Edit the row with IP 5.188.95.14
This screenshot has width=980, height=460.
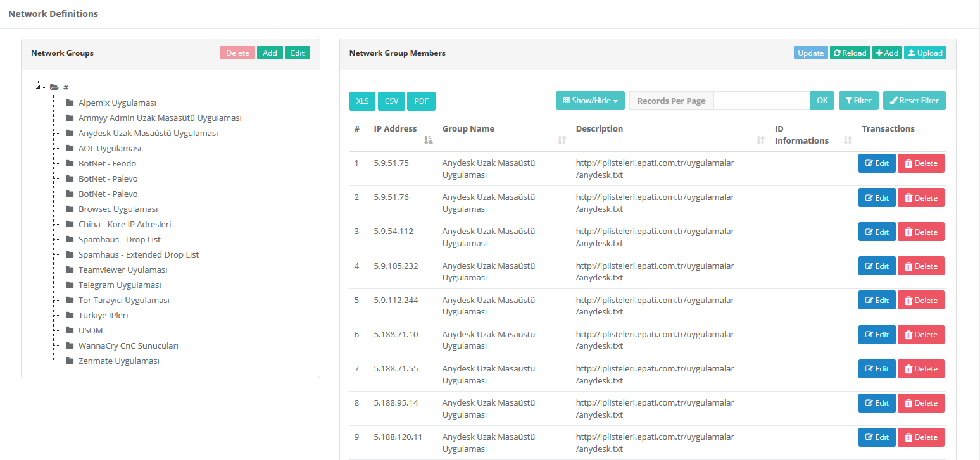point(877,403)
